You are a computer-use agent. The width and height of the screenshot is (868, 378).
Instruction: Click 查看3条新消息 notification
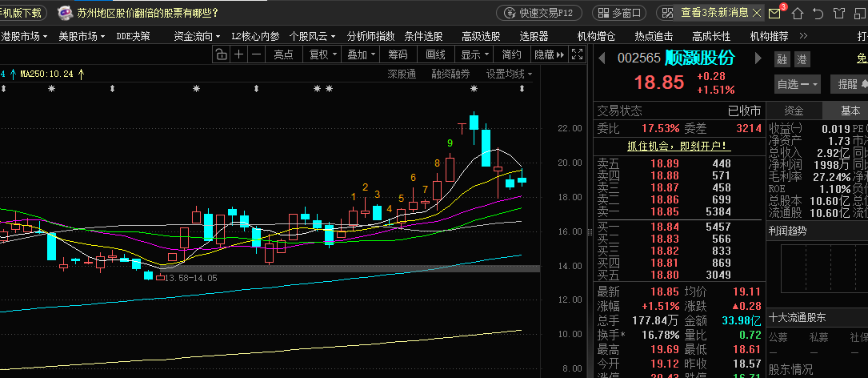pos(714,12)
